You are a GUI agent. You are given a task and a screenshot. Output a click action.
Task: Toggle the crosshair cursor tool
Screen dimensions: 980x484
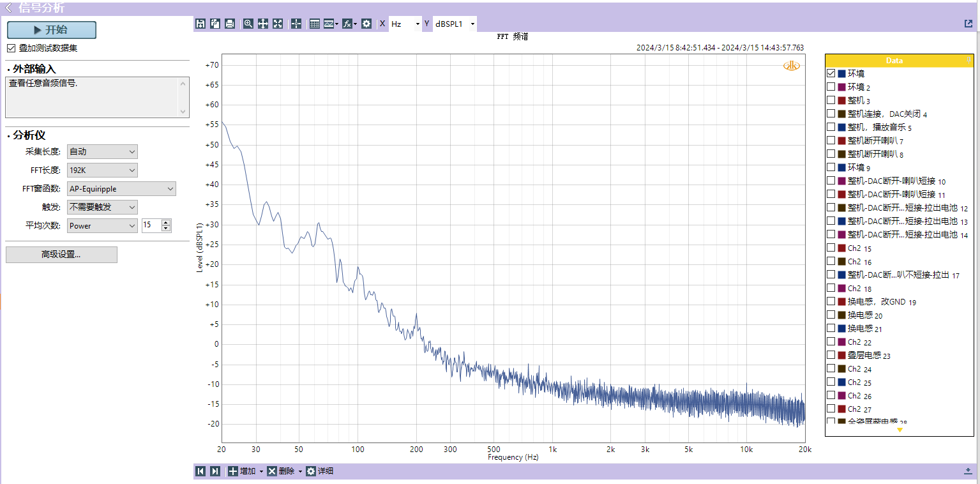click(x=296, y=24)
